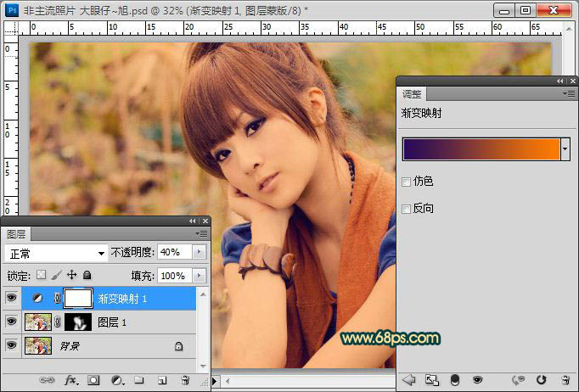Delete the layer with the Layers trash icon
The height and width of the screenshot is (392, 579).
coord(184,381)
